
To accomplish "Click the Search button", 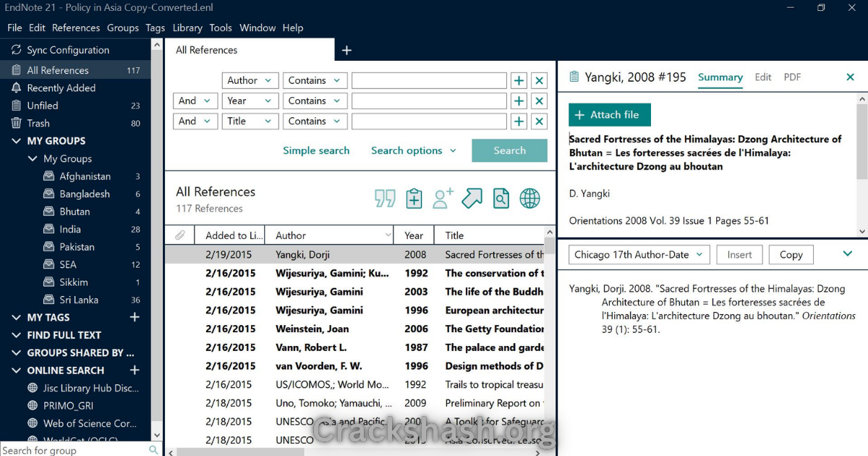I will pyautogui.click(x=509, y=151).
